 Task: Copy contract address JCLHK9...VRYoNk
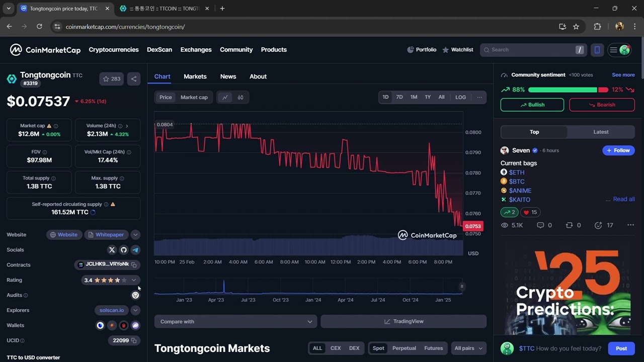134,264
